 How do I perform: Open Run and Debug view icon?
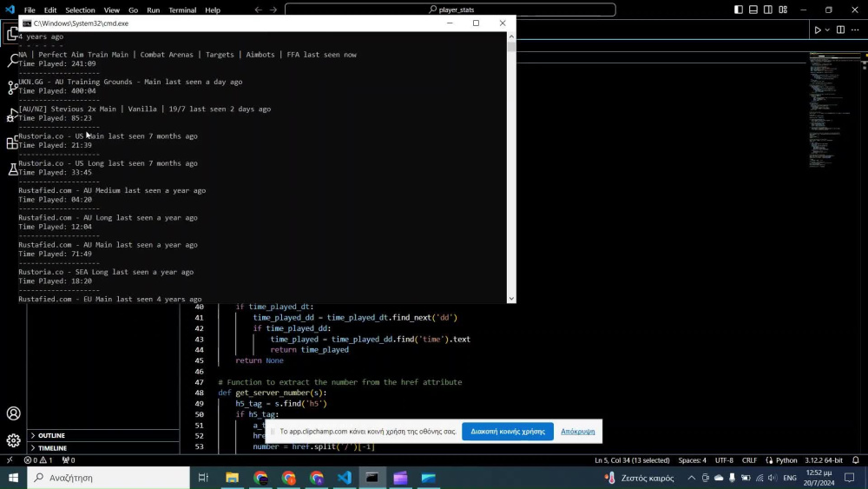[12, 115]
